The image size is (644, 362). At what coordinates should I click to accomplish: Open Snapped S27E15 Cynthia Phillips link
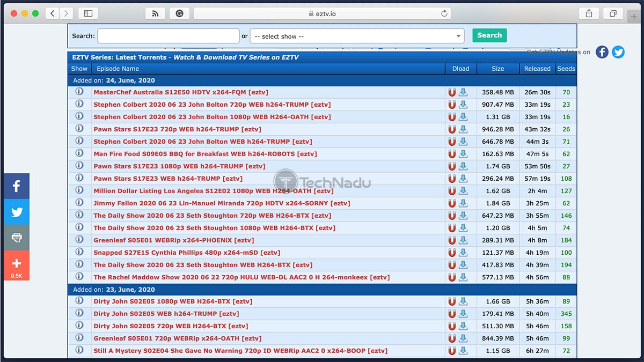187,253
